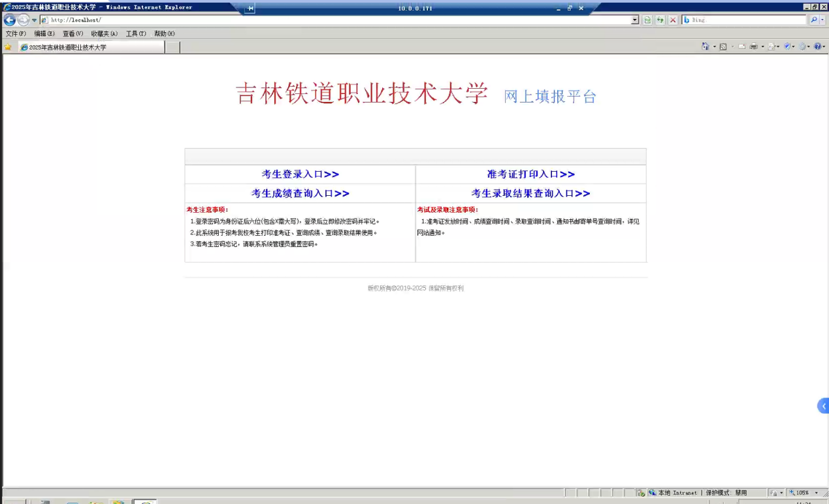
Task: Open the address bar dropdown arrow
Action: coord(635,20)
